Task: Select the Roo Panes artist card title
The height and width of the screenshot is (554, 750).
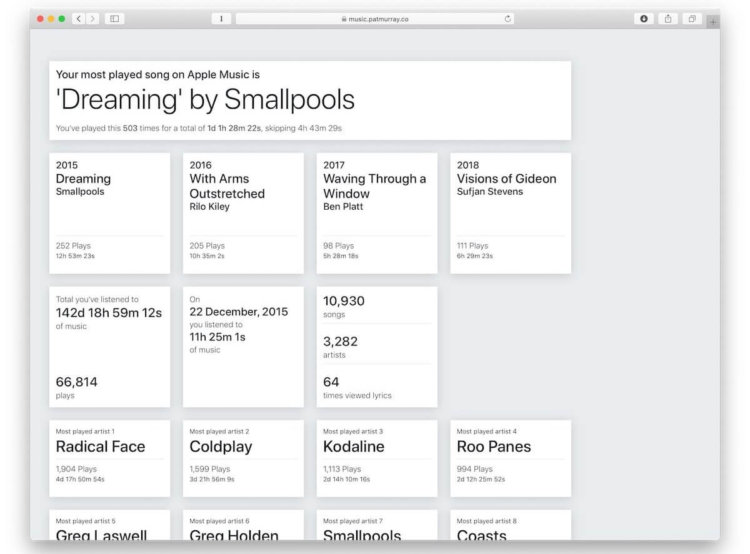Action: [x=494, y=447]
